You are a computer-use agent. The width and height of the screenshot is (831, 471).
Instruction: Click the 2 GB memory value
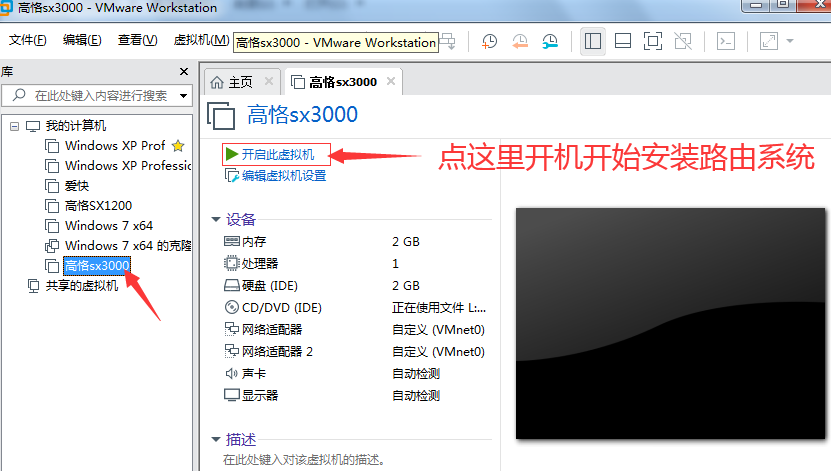point(406,242)
